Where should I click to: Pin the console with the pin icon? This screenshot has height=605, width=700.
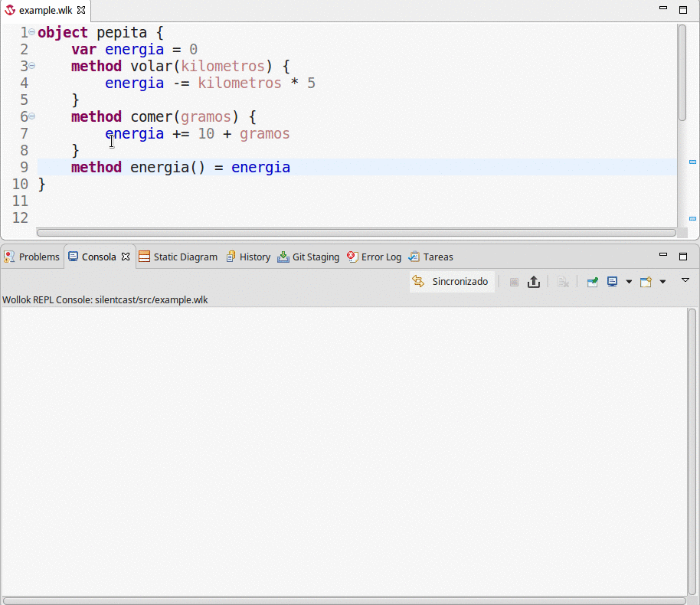click(x=593, y=282)
